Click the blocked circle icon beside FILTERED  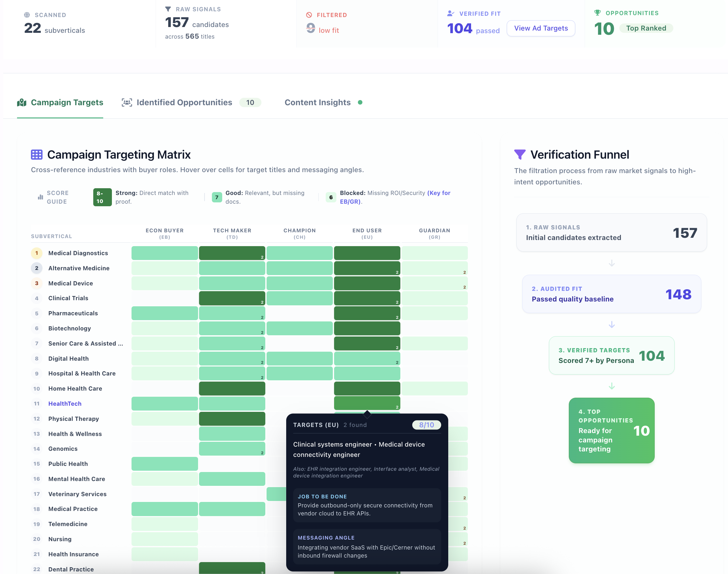pyautogui.click(x=309, y=15)
